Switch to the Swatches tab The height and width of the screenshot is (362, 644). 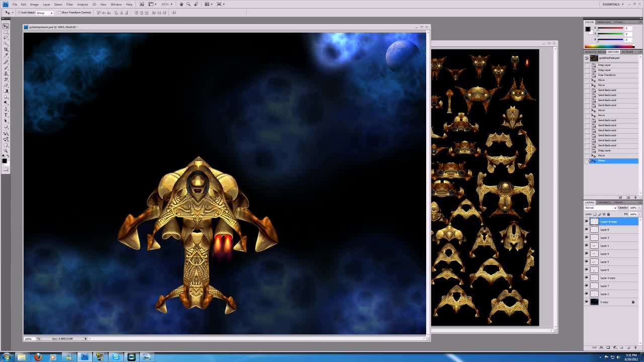click(604, 22)
